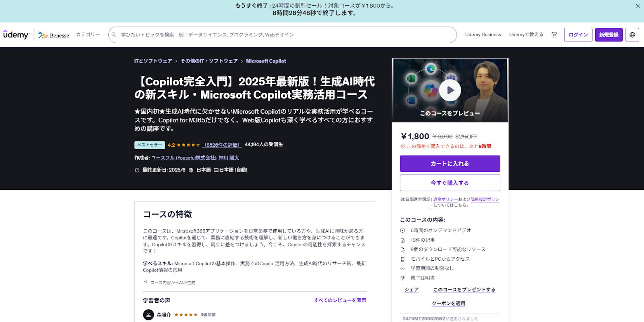Click reviewer 森陽介 avatar icon
644x322 pixels.
pyautogui.click(x=149, y=315)
